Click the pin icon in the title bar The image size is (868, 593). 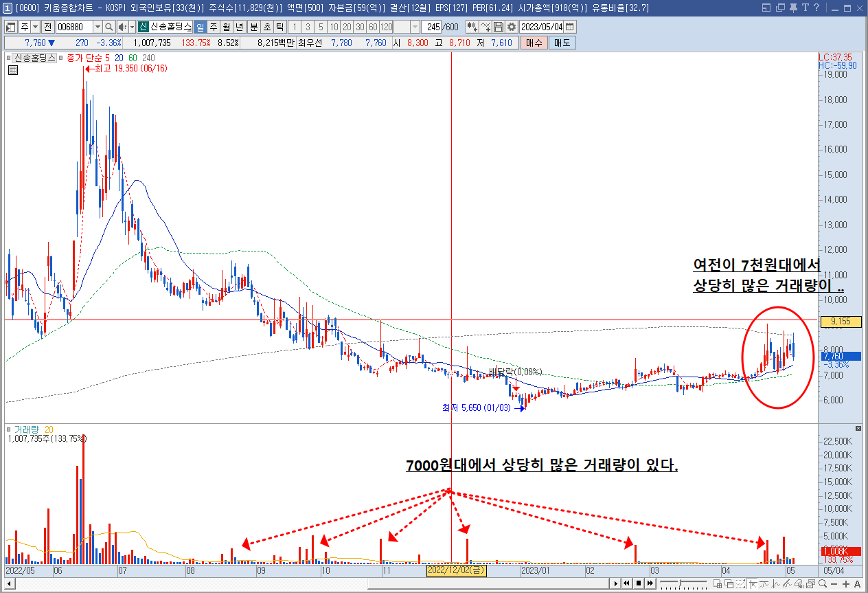tap(794, 7)
